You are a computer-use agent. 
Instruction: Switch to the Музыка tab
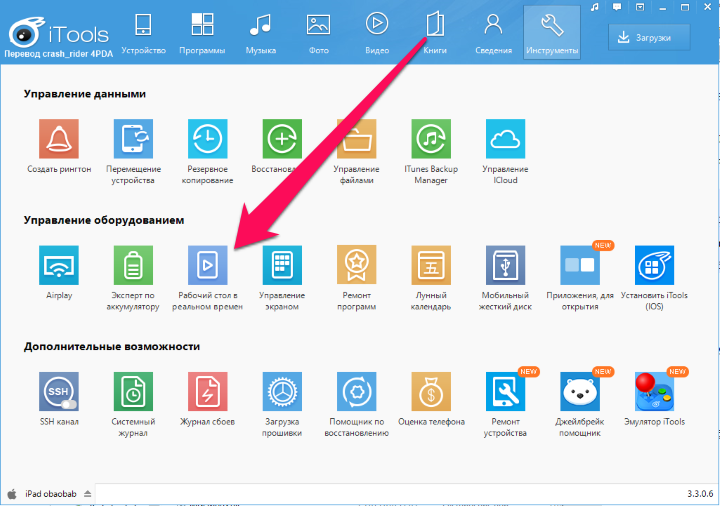coord(260,33)
